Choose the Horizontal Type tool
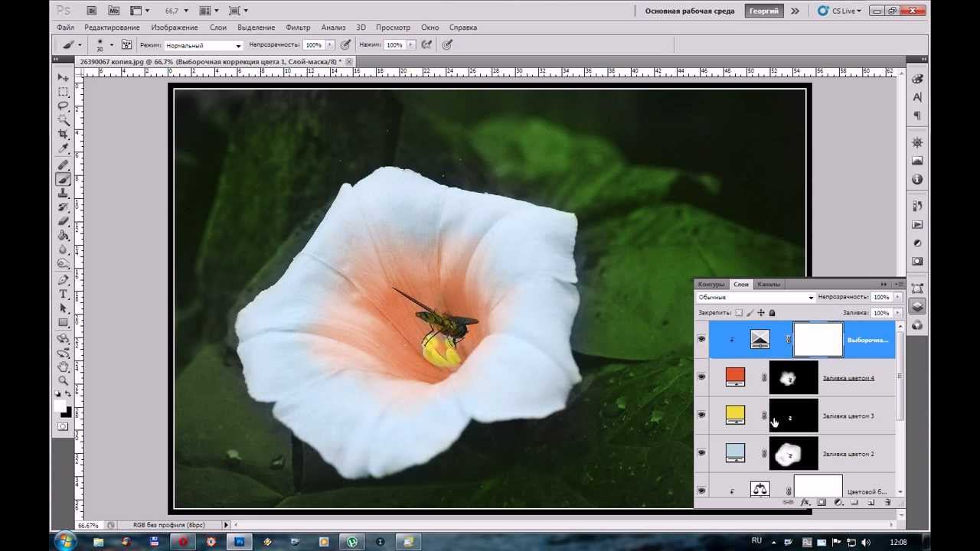 [64, 295]
